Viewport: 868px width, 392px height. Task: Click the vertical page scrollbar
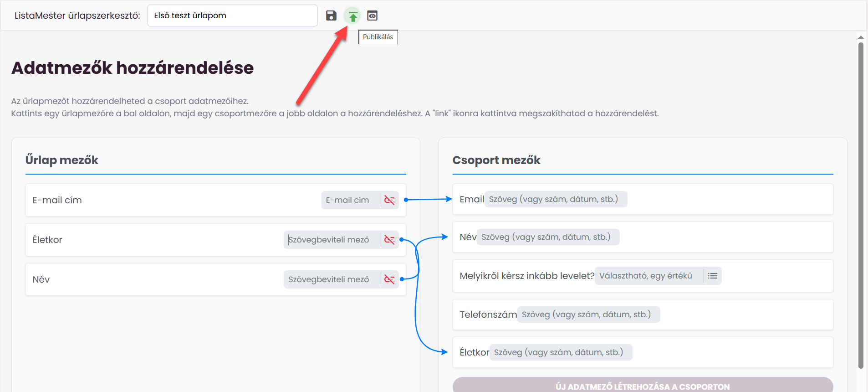pos(861,205)
